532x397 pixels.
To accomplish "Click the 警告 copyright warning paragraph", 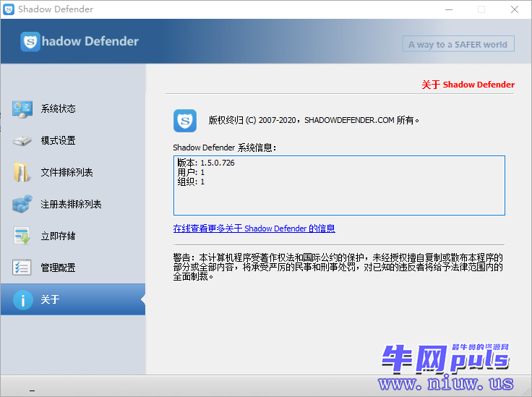I will [x=338, y=267].
